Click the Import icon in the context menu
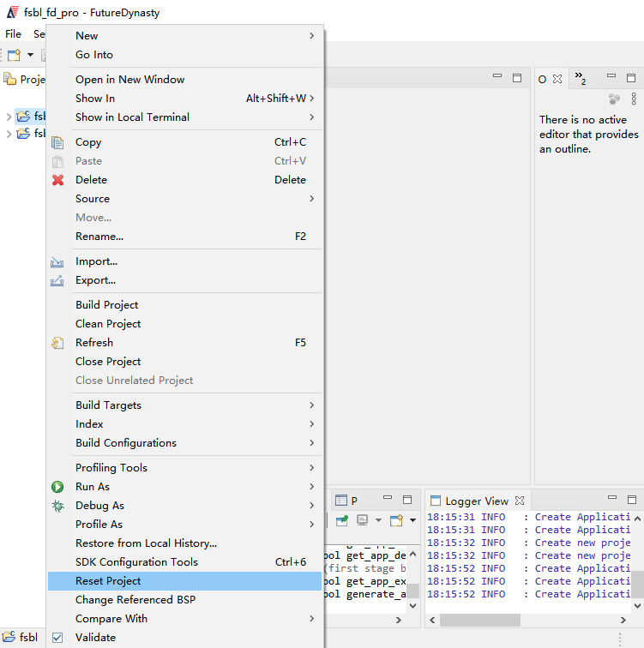Image resolution: width=644 pixels, height=648 pixels. point(57,262)
